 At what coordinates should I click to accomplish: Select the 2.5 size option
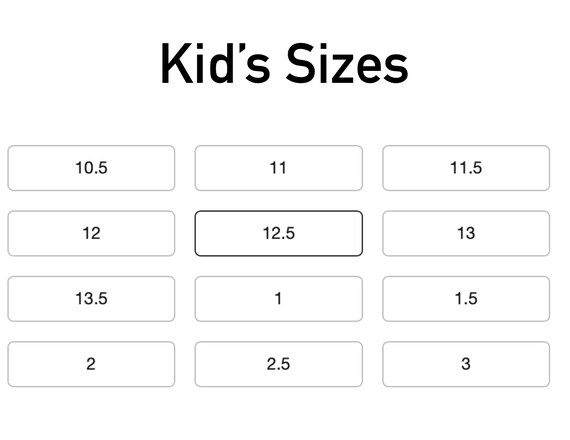coord(278,364)
